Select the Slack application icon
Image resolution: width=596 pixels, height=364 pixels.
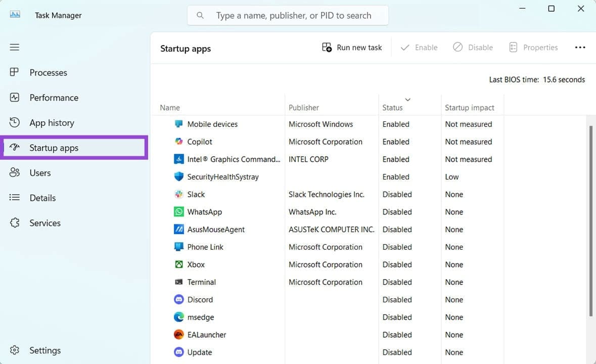tap(178, 194)
